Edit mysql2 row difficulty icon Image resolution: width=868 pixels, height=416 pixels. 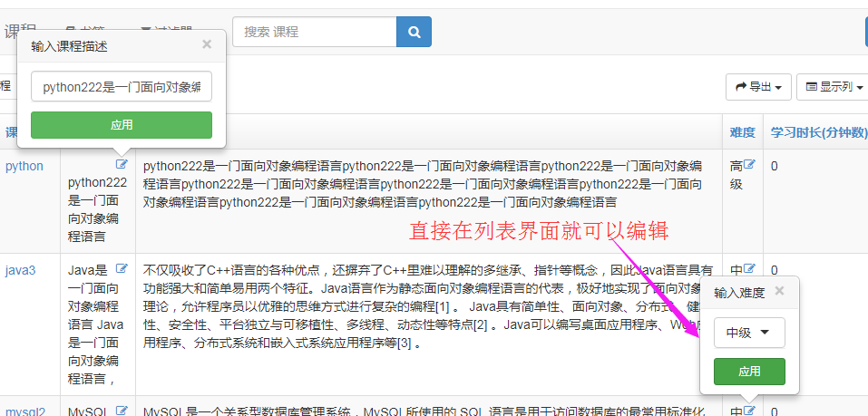click(x=749, y=410)
